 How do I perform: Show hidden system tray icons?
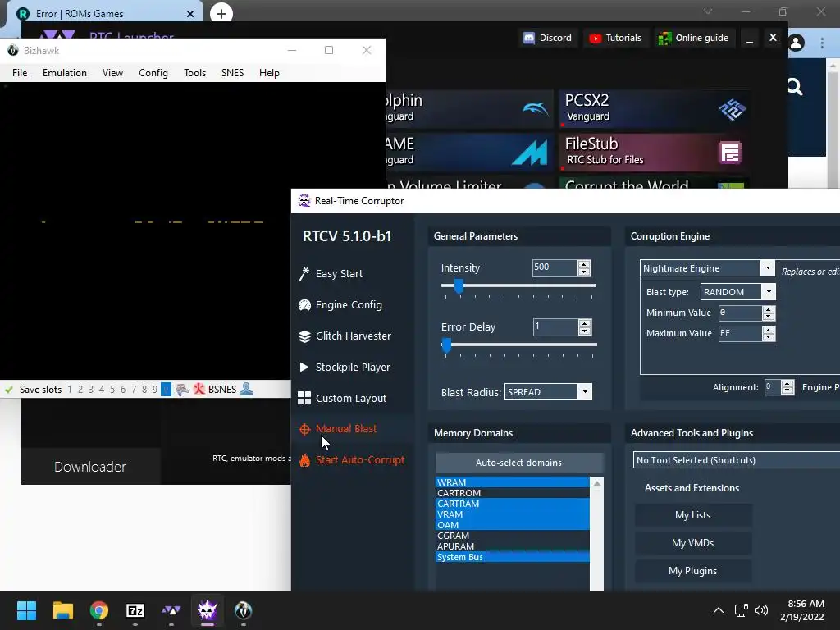[719, 610]
